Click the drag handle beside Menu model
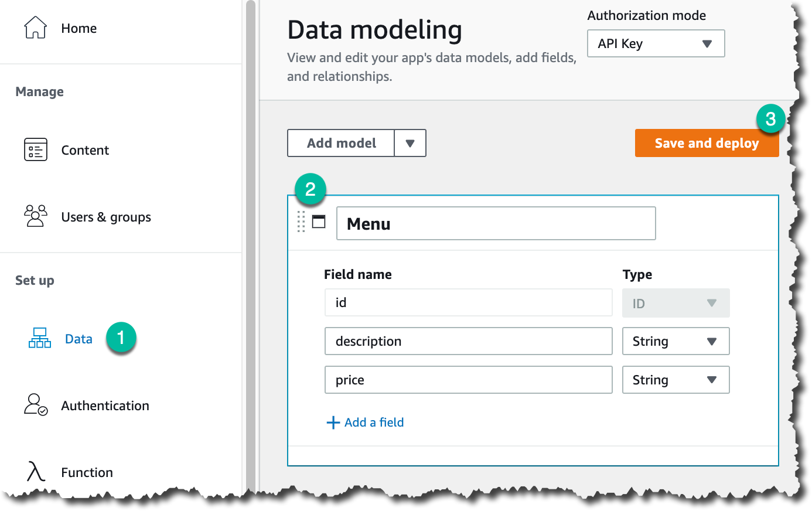Image resolution: width=812 pixels, height=511 pixels. click(301, 222)
